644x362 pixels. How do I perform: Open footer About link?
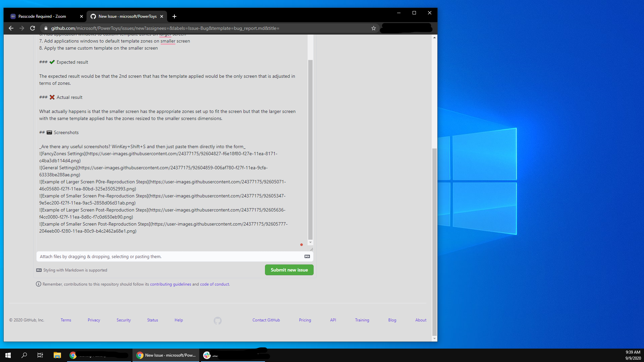coord(421,320)
